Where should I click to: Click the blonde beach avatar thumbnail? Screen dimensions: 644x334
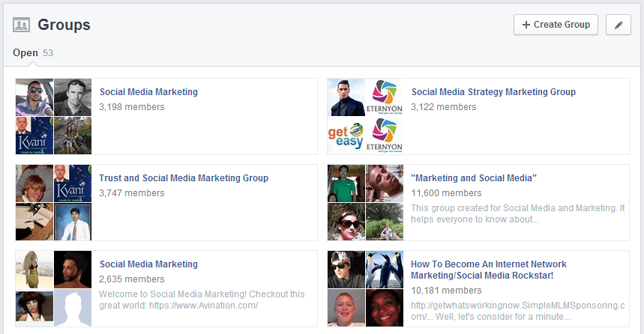point(34,270)
